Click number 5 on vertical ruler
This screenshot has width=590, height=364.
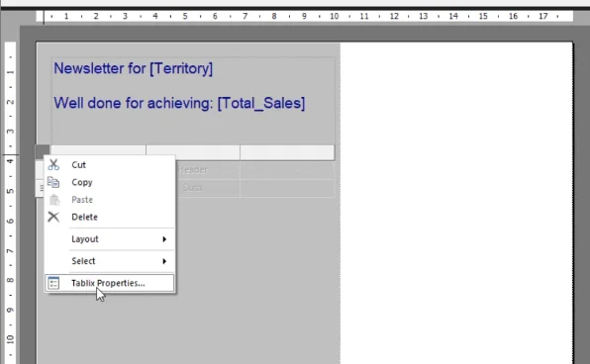point(10,191)
